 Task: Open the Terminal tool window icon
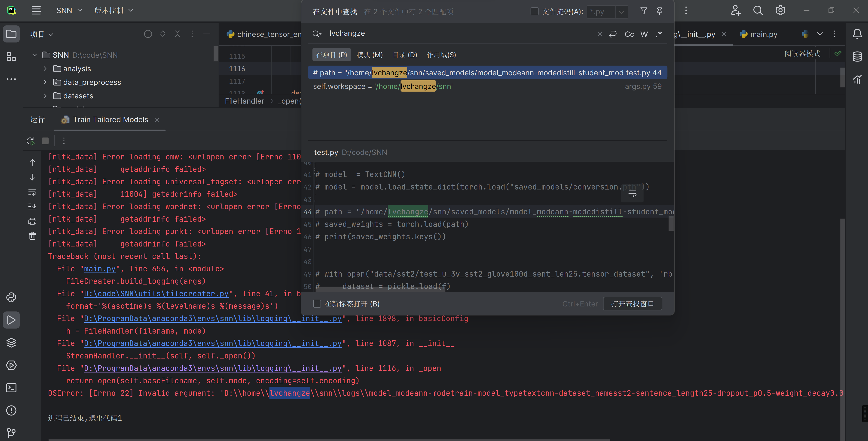11,388
